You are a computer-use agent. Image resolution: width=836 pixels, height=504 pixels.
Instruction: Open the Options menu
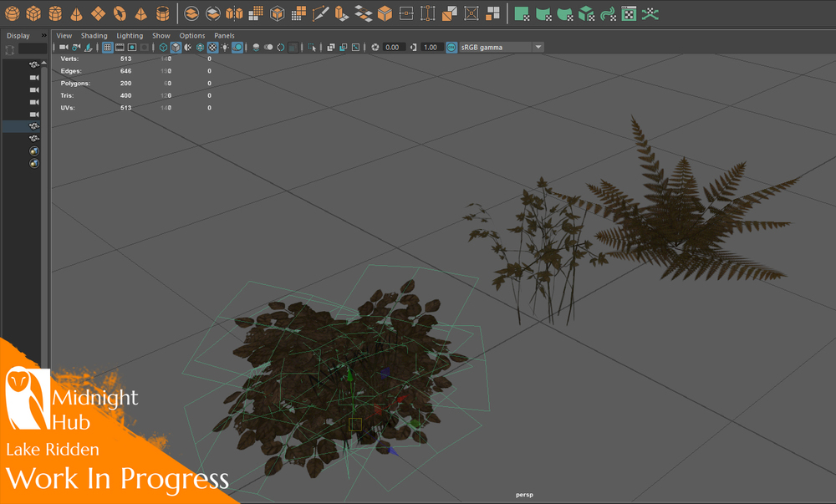(192, 36)
